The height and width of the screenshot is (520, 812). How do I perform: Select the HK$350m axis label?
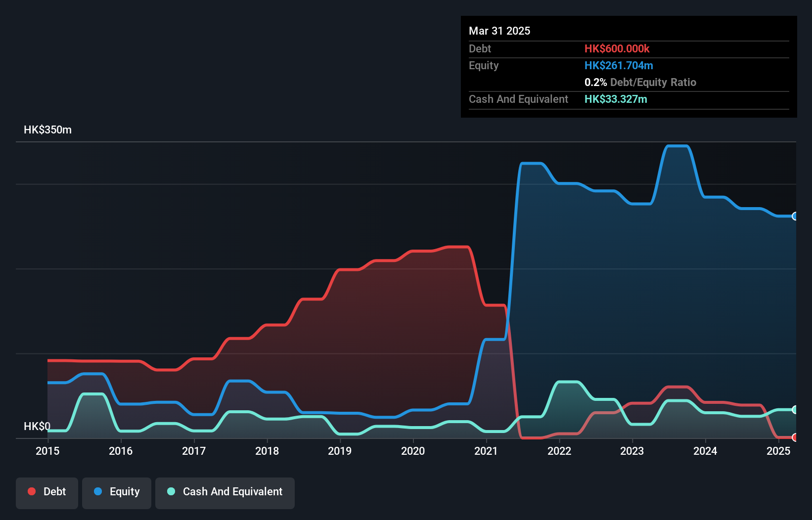click(47, 130)
